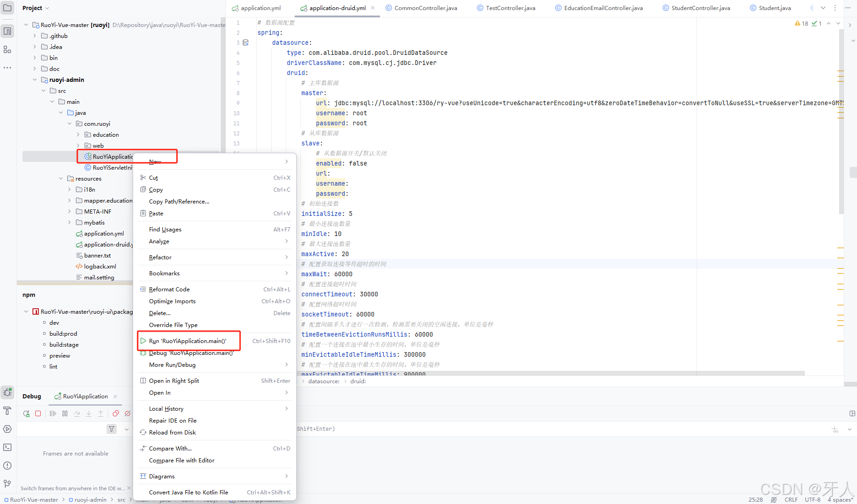Screen dimensions: 857x504
Task: Open the Project tool window icon
Action: [x=7, y=8]
